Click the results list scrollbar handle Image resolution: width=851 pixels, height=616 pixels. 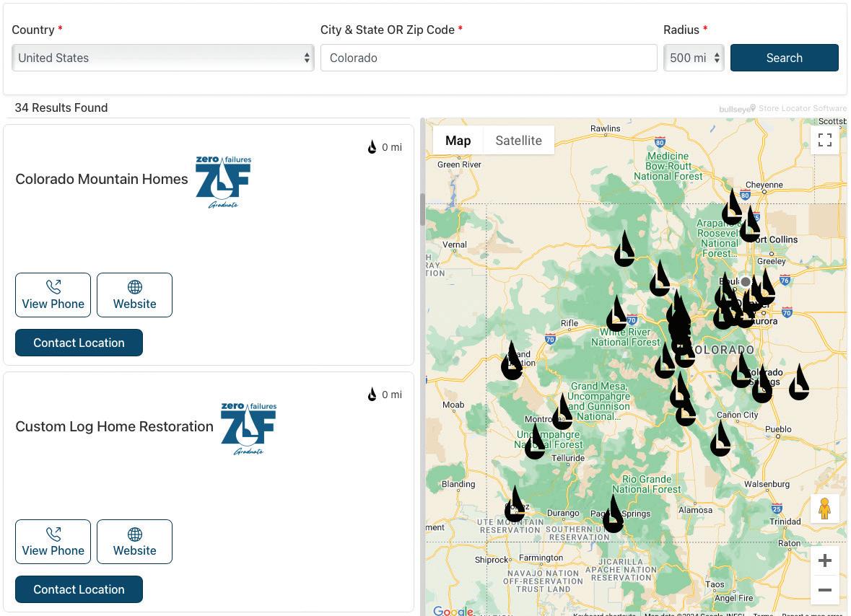pos(422,209)
